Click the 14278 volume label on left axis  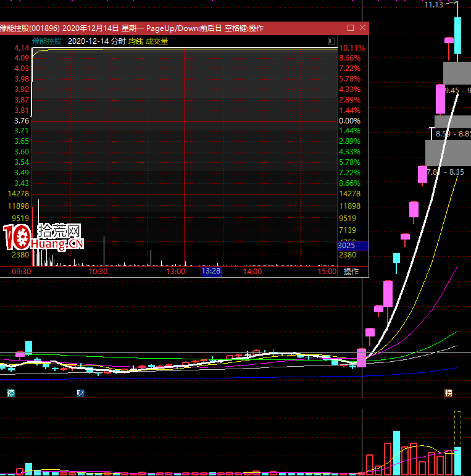pos(18,194)
